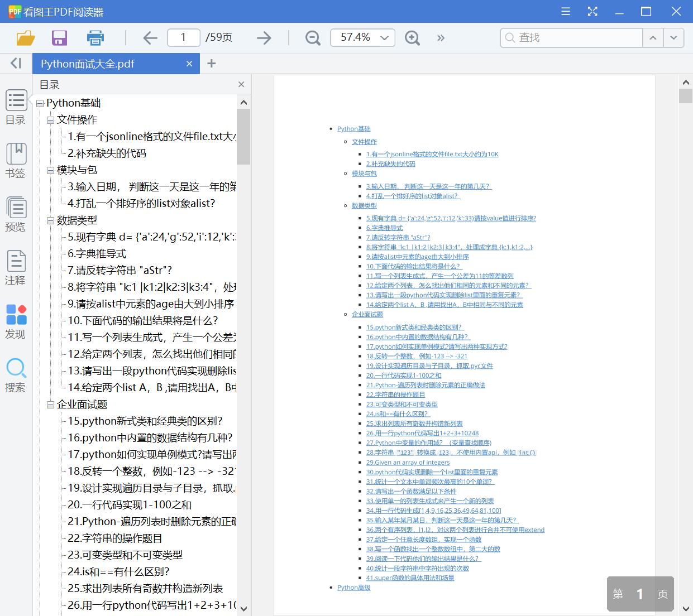Open the 发现 discover panel
The width and height of the screenshot is (693, 616).
pyautogui.click(x=16, y=321)
